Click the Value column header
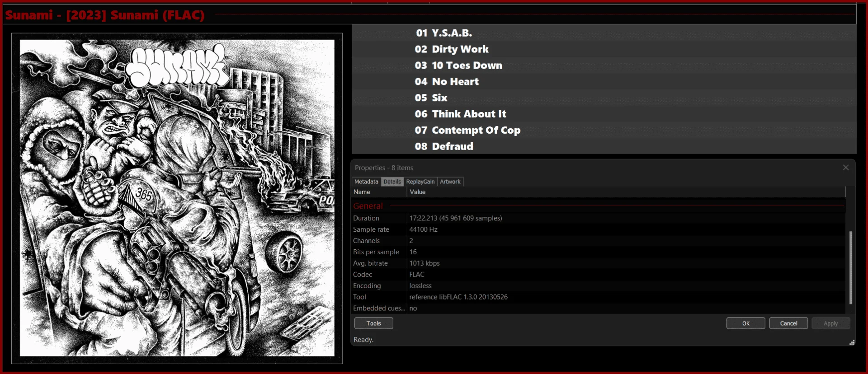The height and width of the screenshot is (374, 868). [626, 192]
